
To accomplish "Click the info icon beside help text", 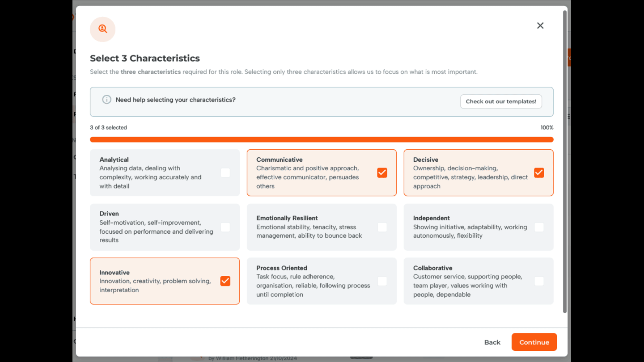I will [106, 100].
